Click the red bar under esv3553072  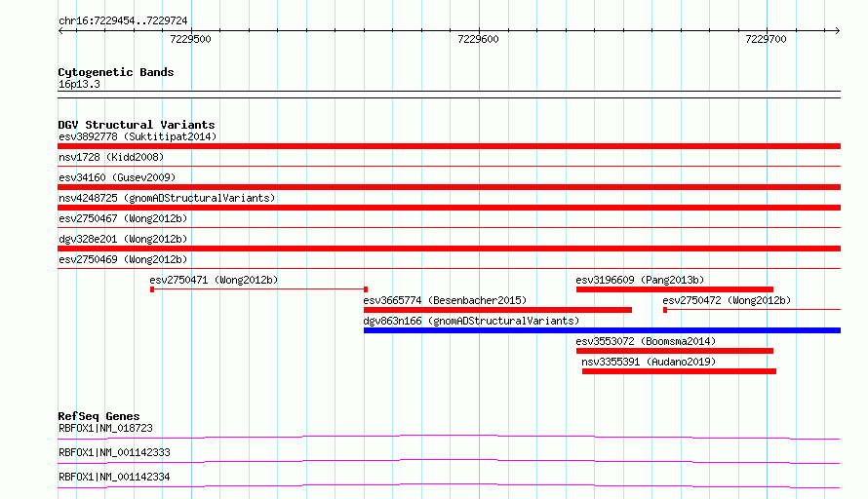coord(675,351)
